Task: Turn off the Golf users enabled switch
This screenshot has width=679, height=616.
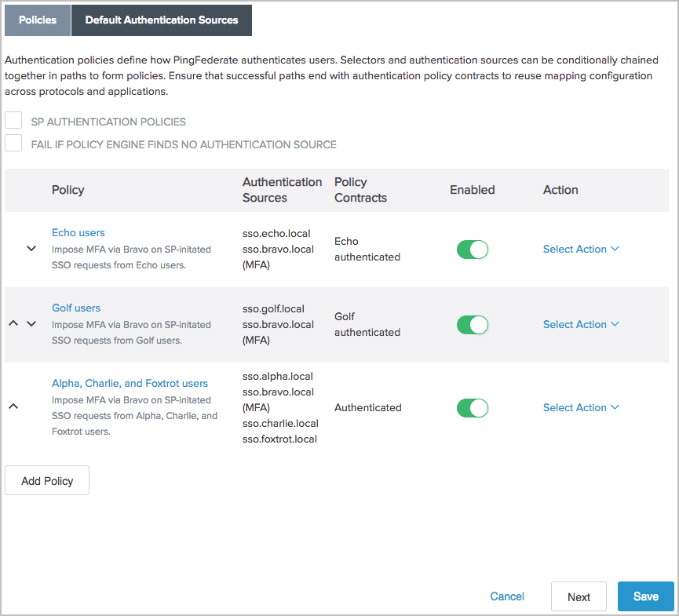Action: pos(472,324)
